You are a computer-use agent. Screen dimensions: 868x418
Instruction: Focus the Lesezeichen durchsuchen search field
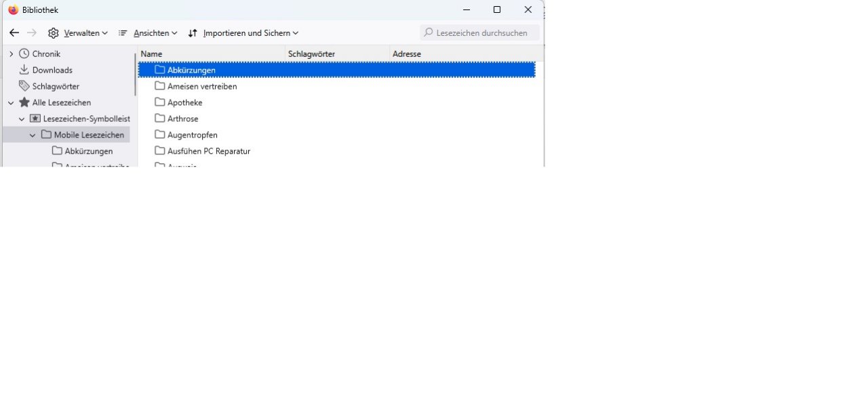tap(480, 33)
